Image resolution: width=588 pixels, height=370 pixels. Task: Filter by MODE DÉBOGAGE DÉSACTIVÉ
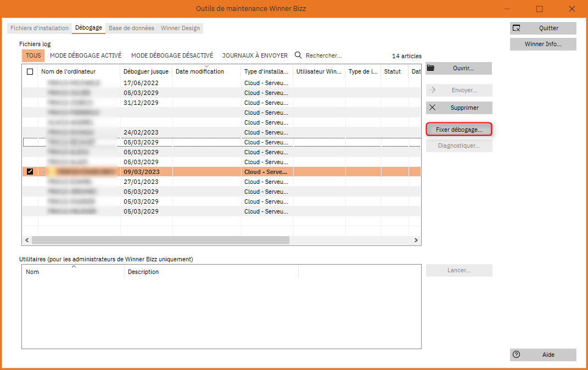click(x=172, y=55)
